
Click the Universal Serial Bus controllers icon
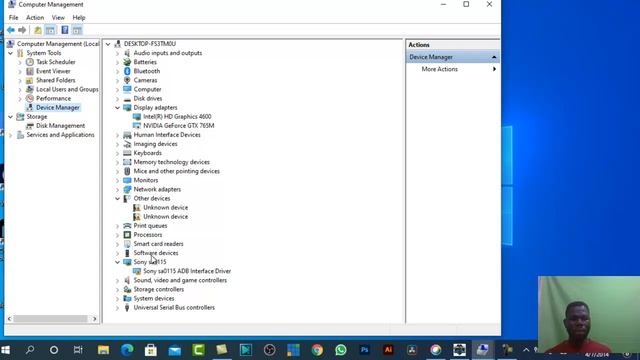tap(127, 308)
